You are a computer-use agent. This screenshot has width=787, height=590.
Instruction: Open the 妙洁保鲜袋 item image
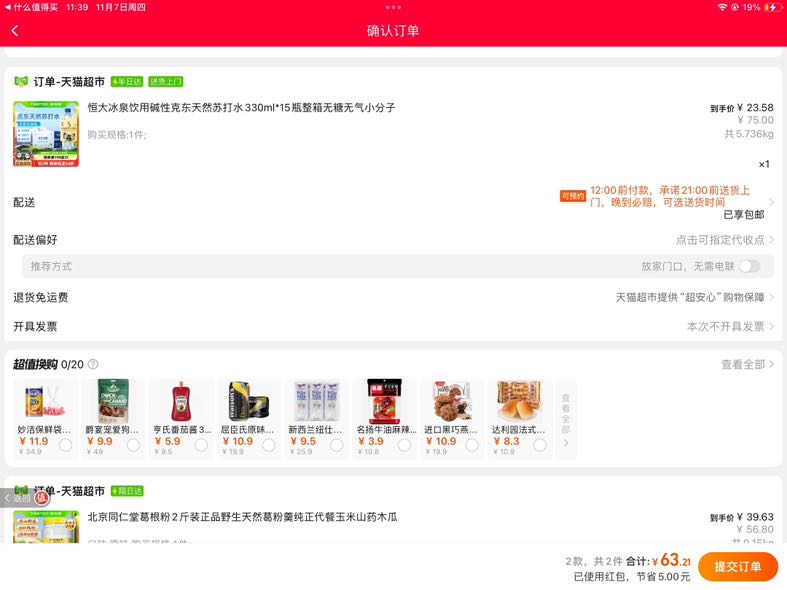[46, 401]
